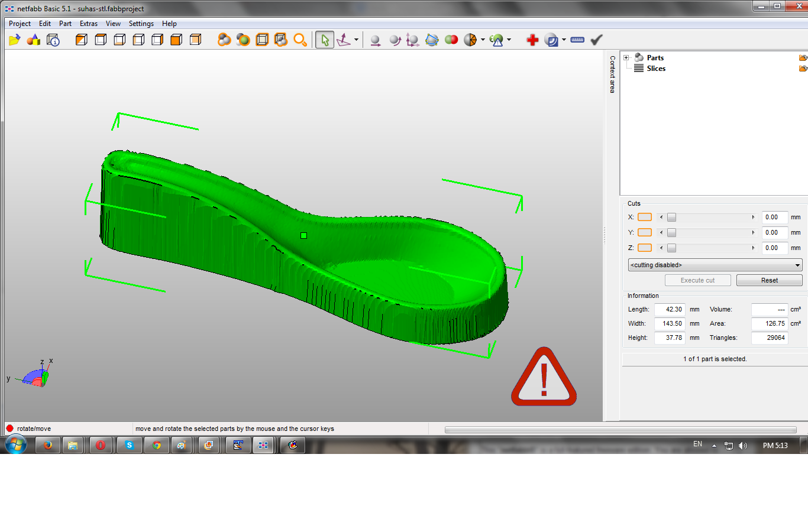Activate the orange magnifier zoom tool
808x532 pixels.
point(300,40)
